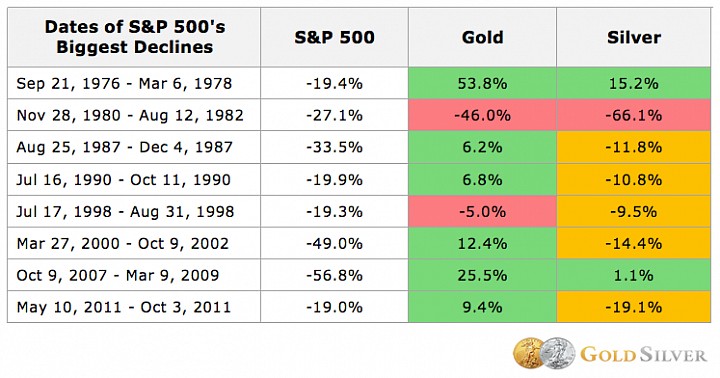720x378 pixels.
Task: Click the red -46.0% Gold cell
Action: pos(482,115)
